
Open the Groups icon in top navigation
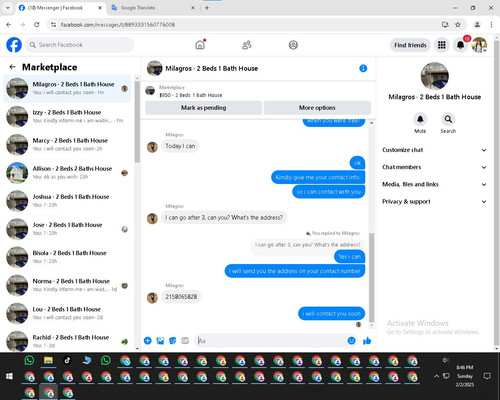click(x=293, y=45)
